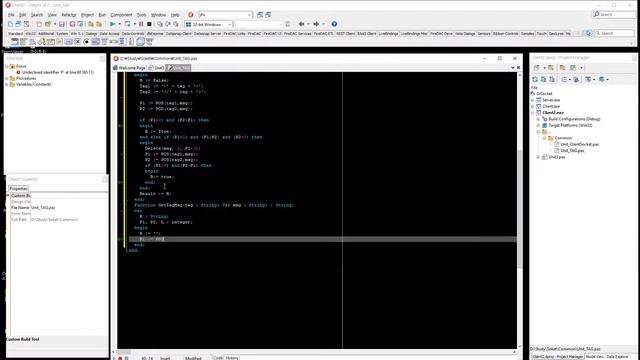Click the Stop program (black square) icon

149,24
